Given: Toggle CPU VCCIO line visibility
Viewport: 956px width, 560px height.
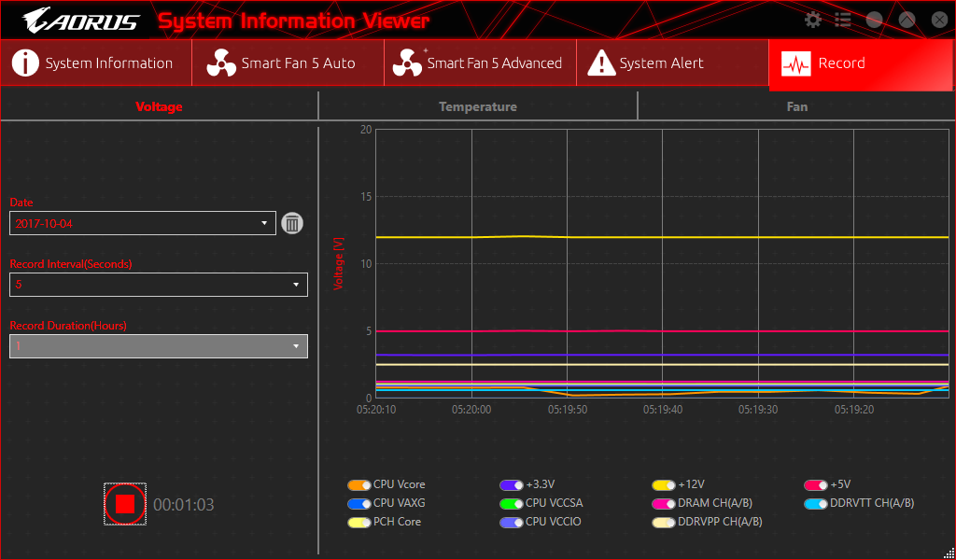Looking at the screenshot, I should pyautogui.click(x=512, y=523).
